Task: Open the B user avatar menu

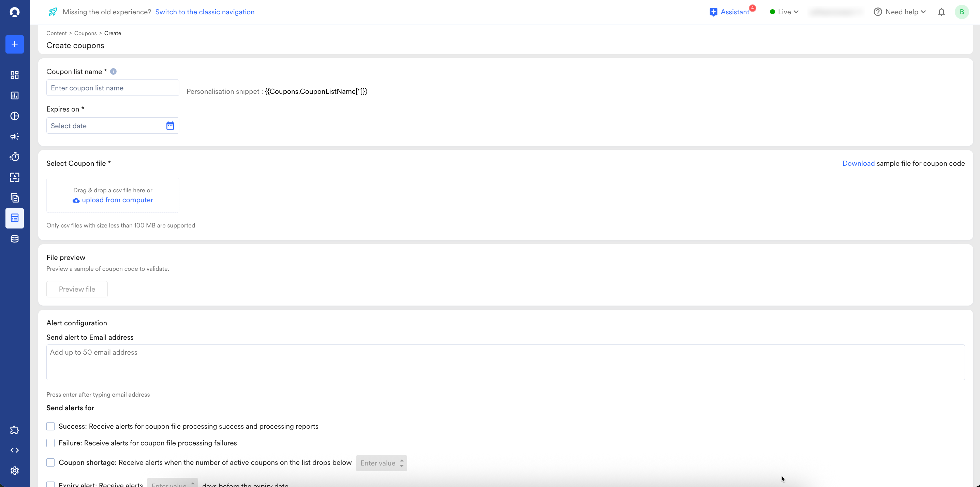Action: point(961,12)
